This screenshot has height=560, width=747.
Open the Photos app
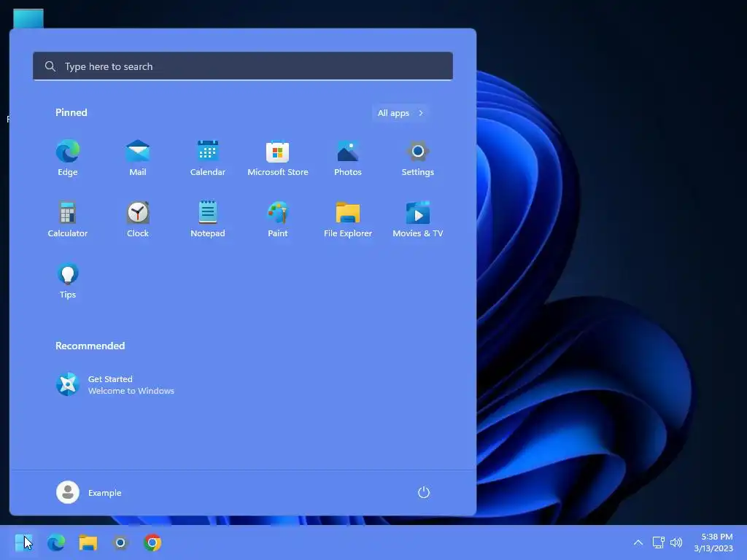(348, 158)
